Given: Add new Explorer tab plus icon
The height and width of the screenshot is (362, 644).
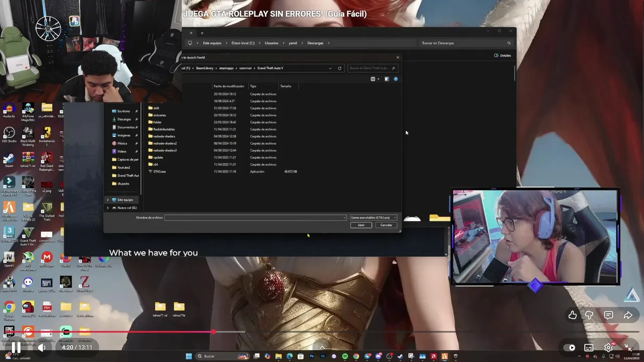Looking at the screenshot, I should [x=202, y=33].
